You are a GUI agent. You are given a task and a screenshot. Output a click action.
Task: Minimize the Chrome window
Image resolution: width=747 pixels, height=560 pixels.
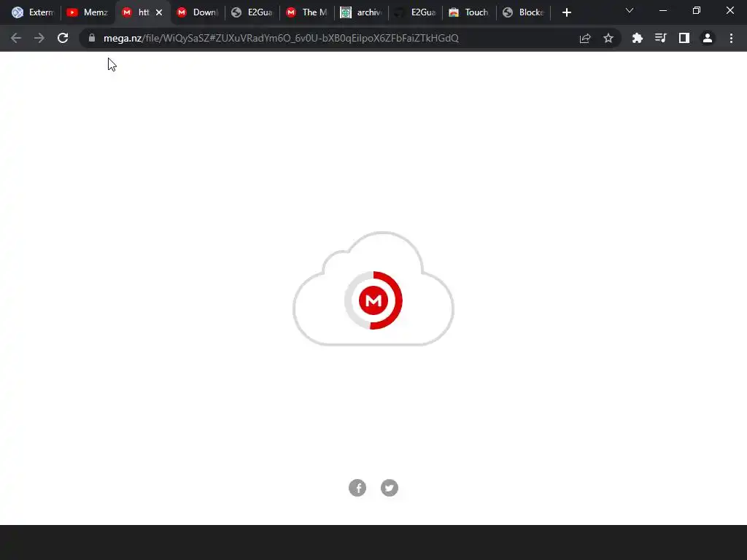(663, 10)
